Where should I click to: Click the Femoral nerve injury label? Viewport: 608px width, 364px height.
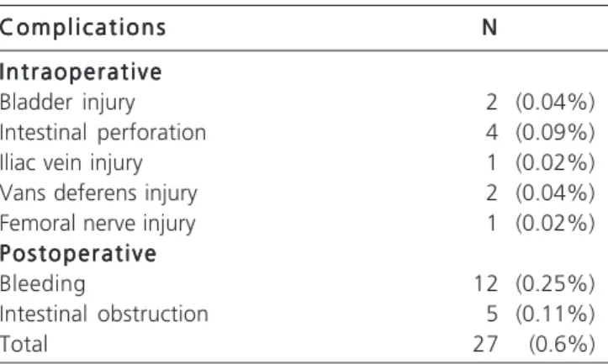point(98,224)
